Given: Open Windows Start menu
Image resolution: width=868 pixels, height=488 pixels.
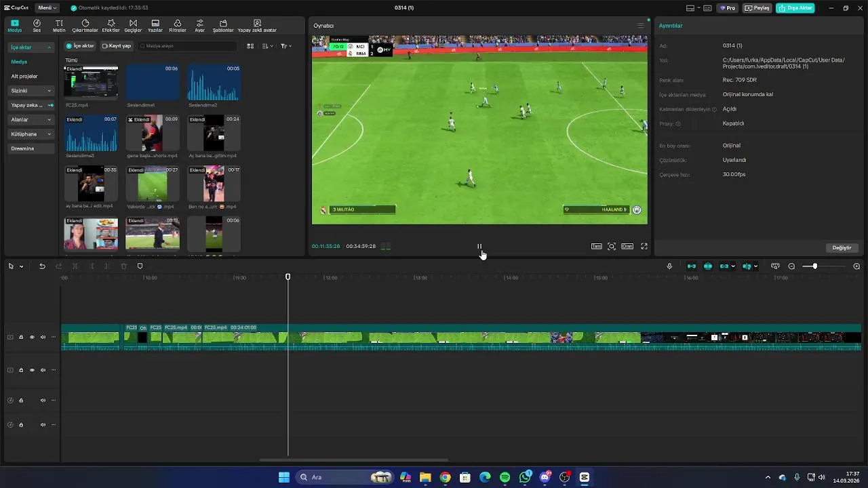Looking at the screenshot, I should coord(283,477).
